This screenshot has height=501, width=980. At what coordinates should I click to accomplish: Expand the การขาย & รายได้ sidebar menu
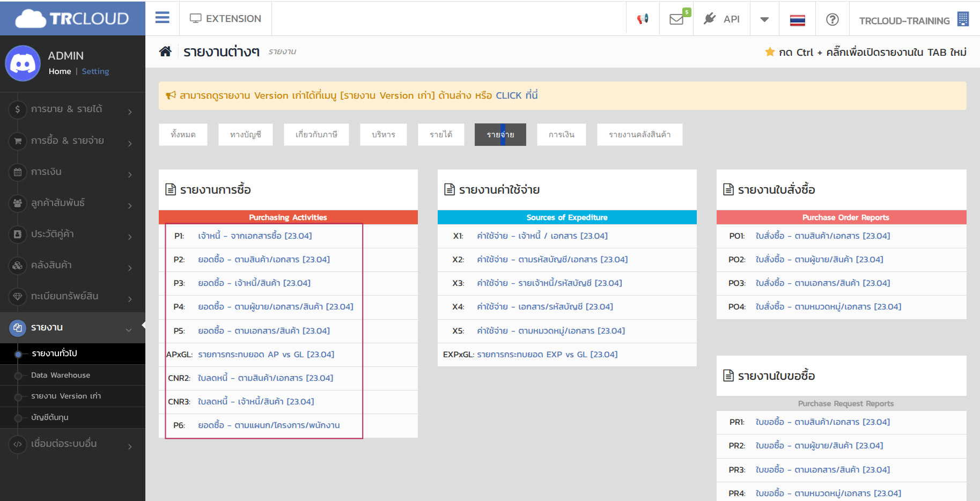pos(72,109)
